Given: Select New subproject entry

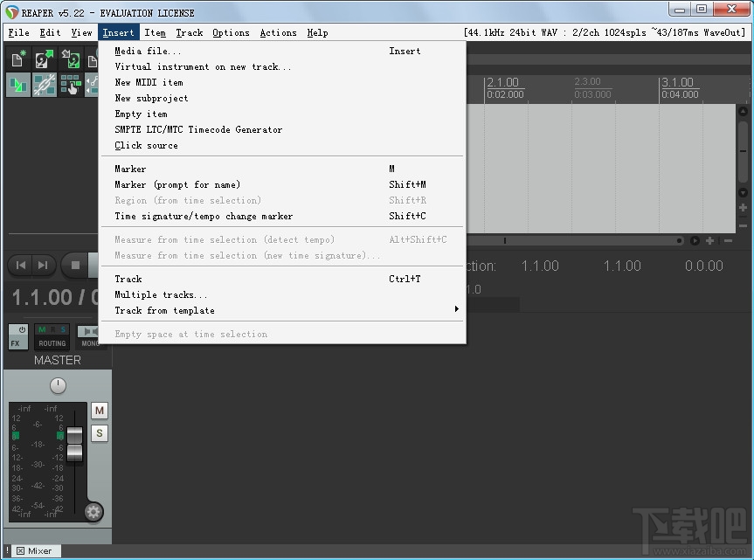Looking at the screenshot, I should tap(282, 98).
